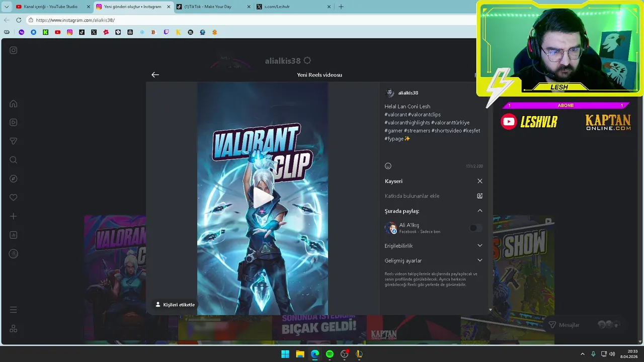Open a new browser tab

tap(341, 7)
